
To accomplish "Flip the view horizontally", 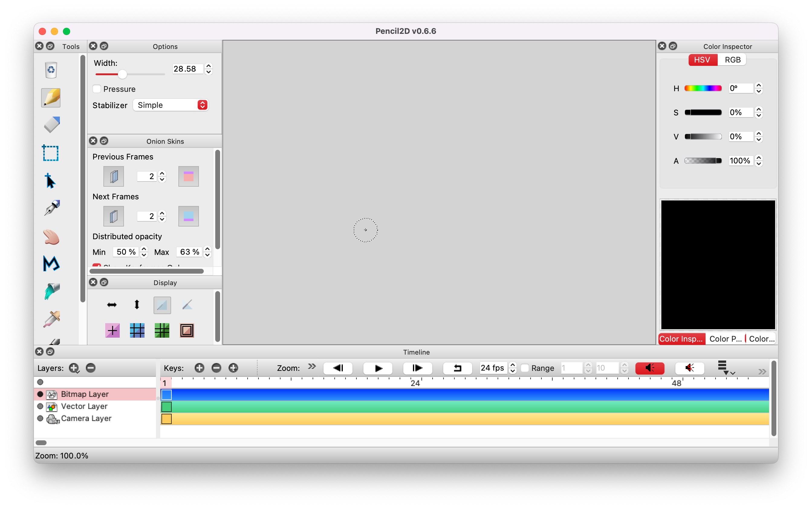I will point(112,305).
